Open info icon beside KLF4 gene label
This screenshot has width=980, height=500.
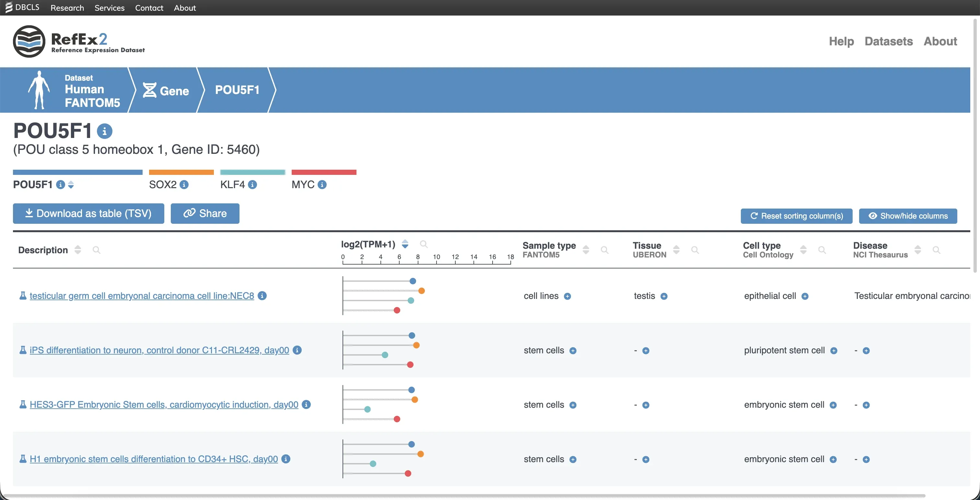pos(252,185)
